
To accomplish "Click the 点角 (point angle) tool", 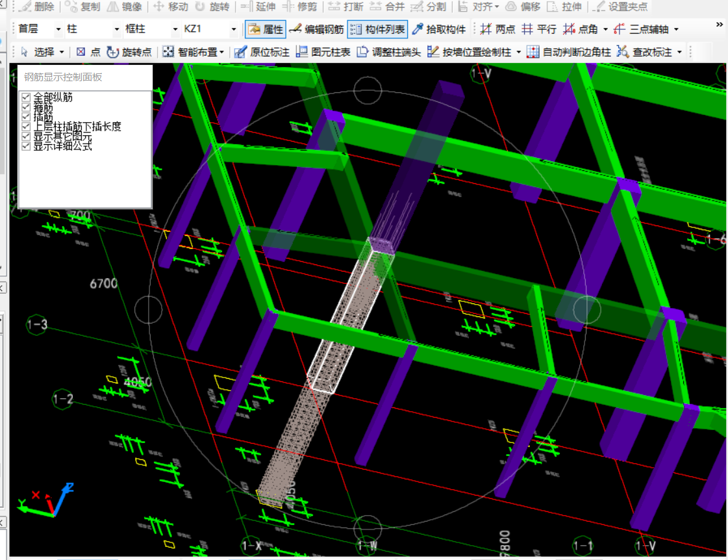I will click(581, 29).
